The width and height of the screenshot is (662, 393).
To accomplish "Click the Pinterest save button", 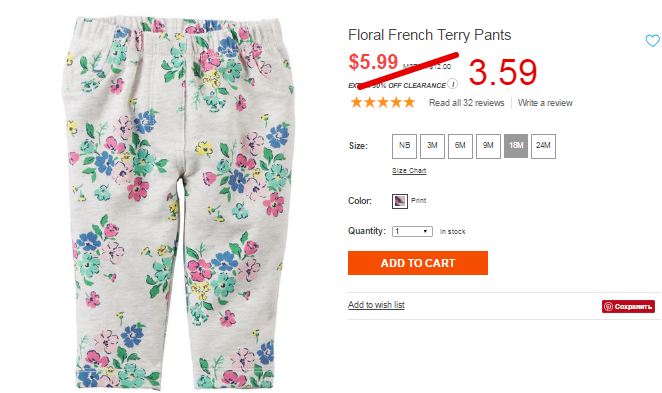I will click(x=628, y=306).
